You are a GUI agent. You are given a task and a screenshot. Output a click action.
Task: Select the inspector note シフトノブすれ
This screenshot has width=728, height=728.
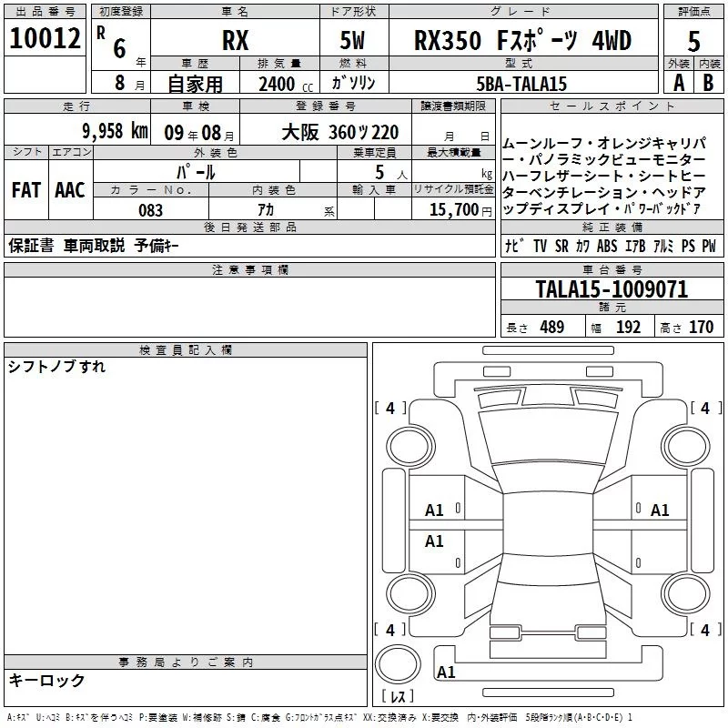[56, 367]
